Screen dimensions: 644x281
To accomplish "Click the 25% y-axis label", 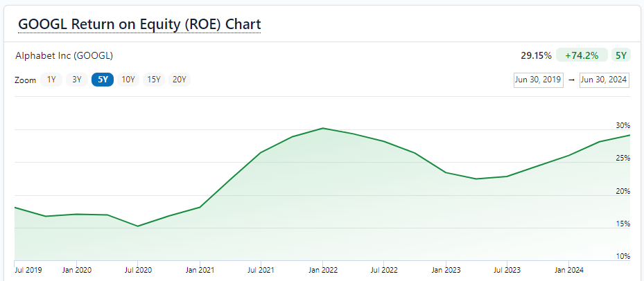I will tap(623, 158).
